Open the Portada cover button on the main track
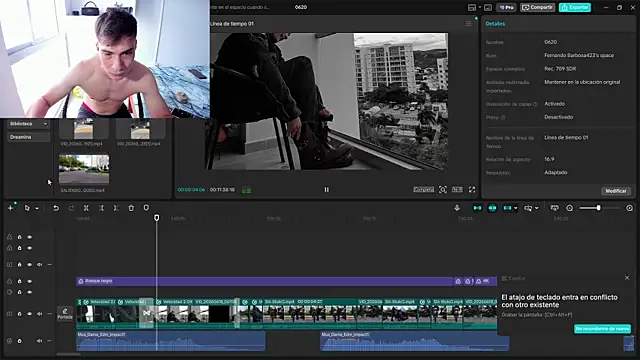 (65, 313)
